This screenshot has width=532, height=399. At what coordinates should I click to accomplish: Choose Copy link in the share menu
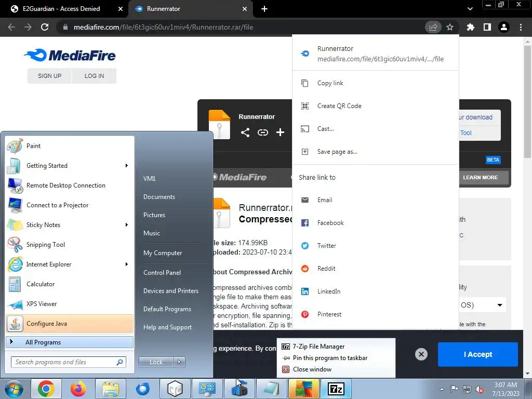[x=375, y=83]
